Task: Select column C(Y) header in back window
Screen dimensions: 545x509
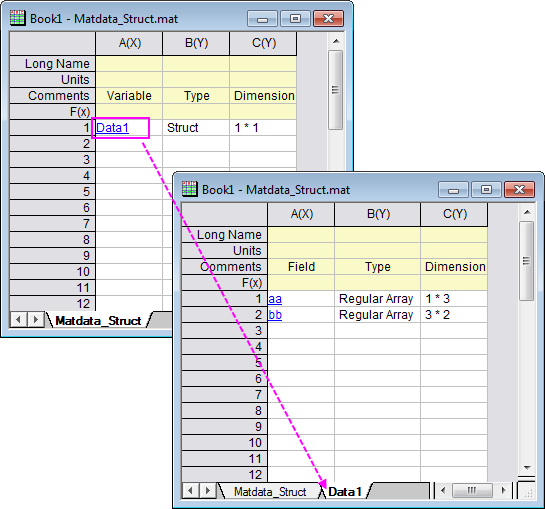Action: click(x=263, y=43)
